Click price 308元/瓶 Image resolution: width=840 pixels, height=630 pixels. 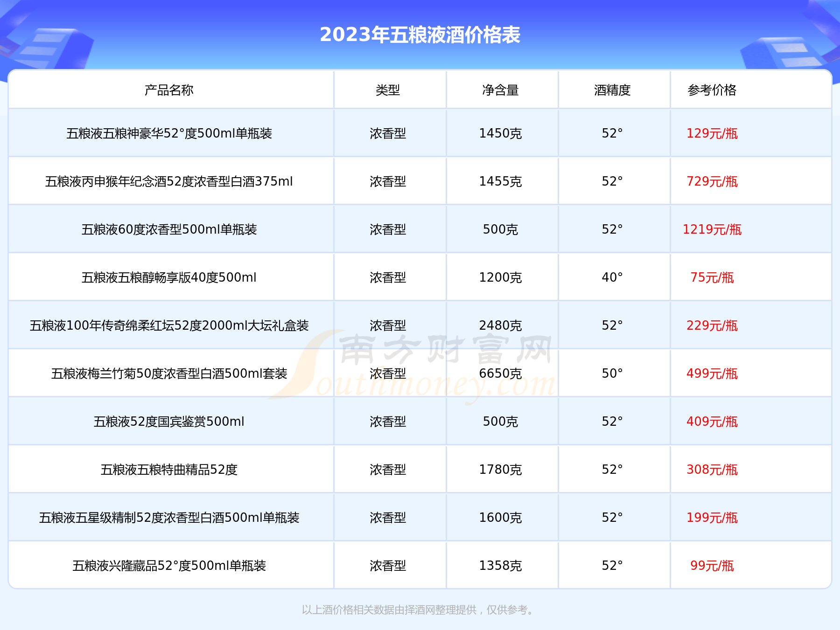pyautogui.click(x=712, y=470)
